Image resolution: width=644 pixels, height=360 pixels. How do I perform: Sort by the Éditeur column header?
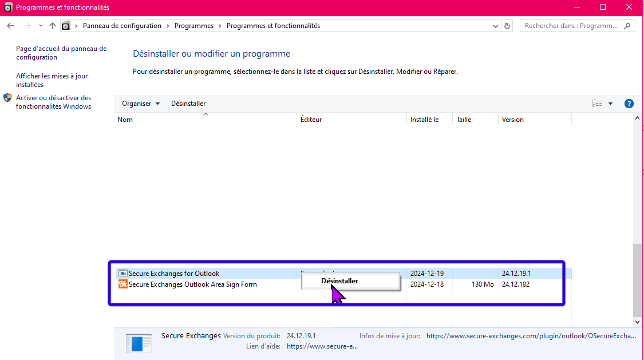point(352,120)
